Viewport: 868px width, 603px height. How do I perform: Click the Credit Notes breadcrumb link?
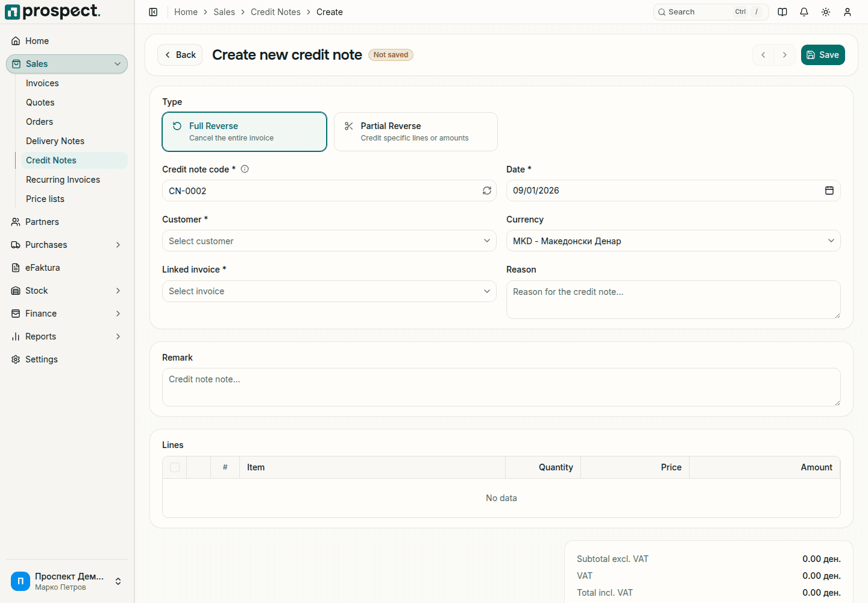pos(275,12)
